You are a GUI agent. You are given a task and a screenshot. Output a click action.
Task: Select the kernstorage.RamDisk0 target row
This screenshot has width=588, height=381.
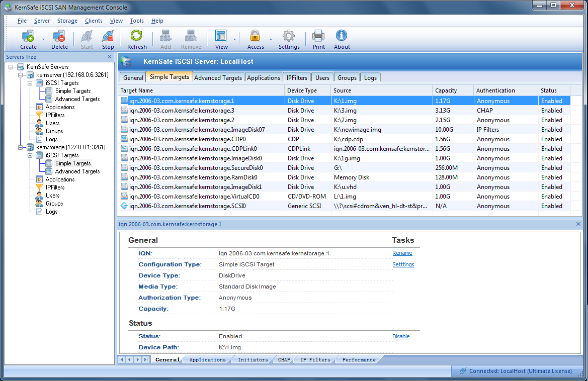345,177
